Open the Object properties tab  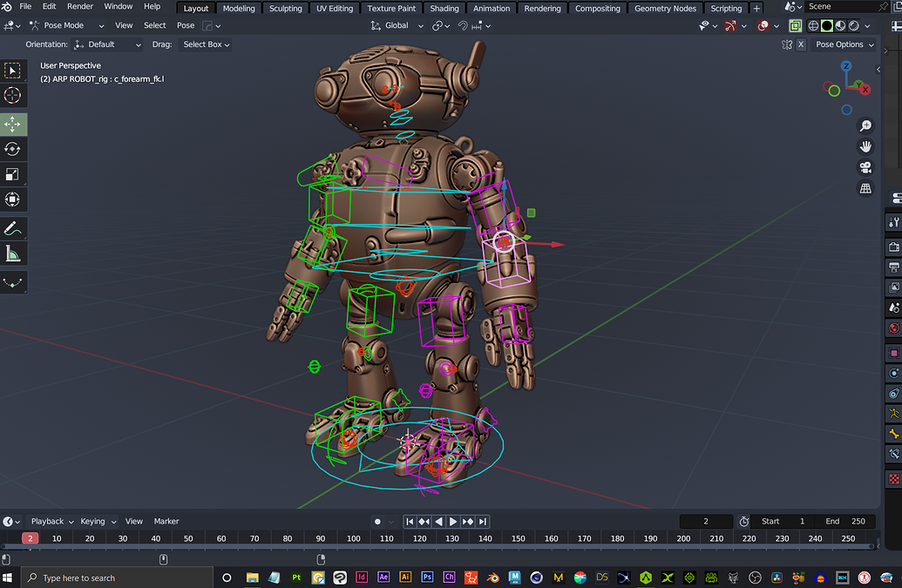pos(894,353)
